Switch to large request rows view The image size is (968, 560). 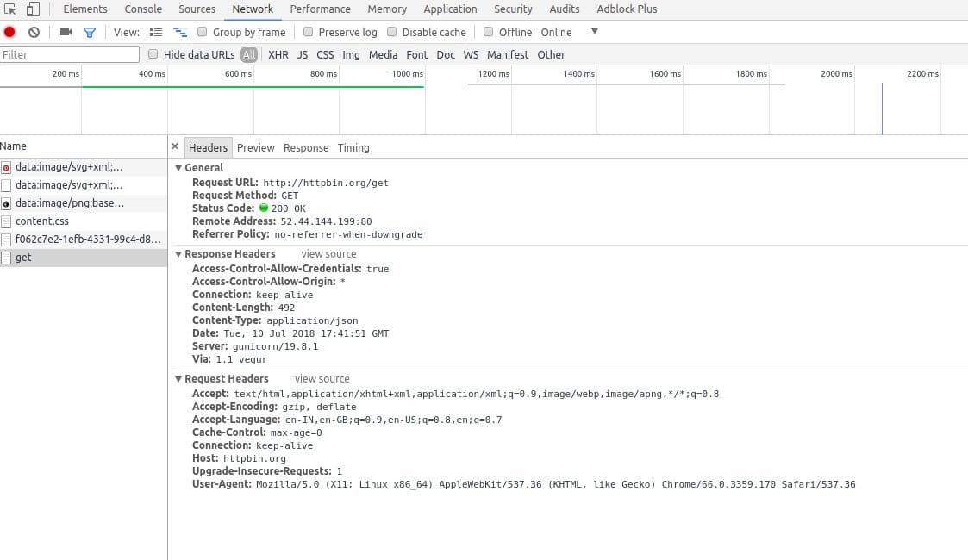[x=156, y=32]
